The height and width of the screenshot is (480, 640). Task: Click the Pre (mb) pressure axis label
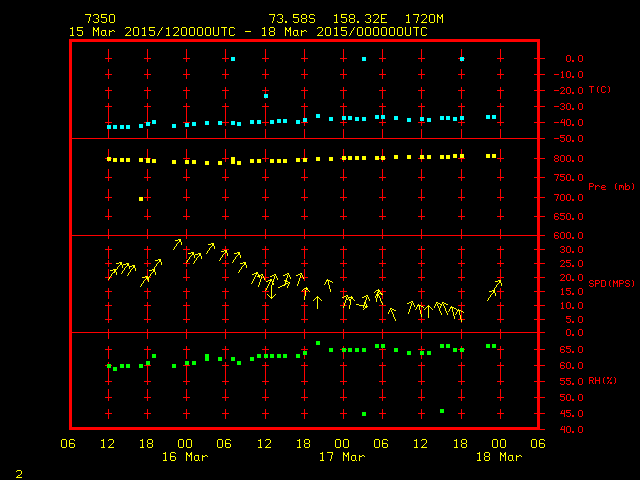(x=605, y=186)
